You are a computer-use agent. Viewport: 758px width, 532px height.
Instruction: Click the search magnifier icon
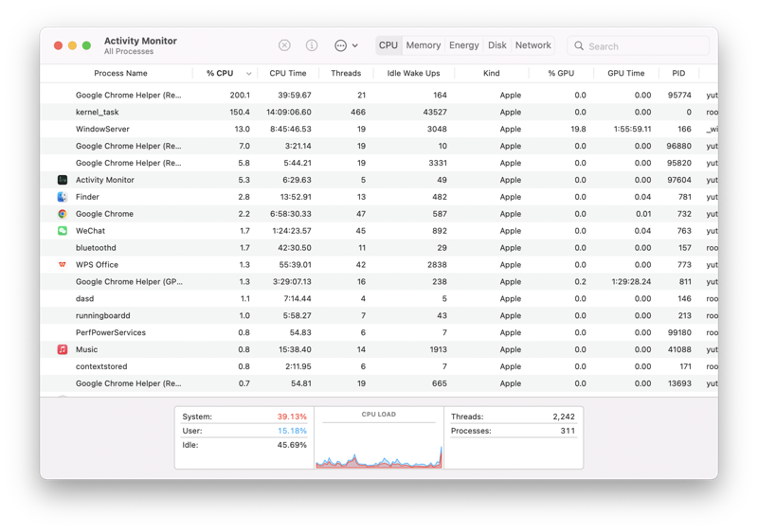579,45
